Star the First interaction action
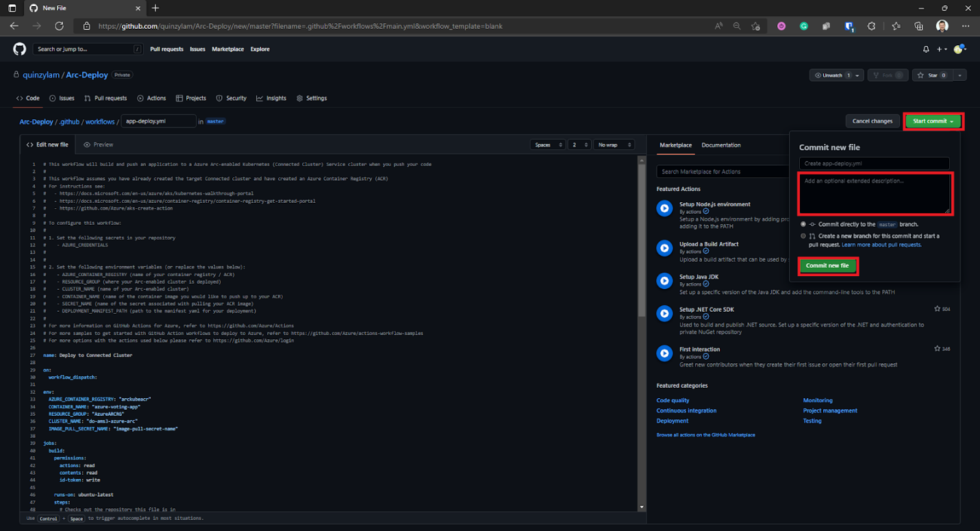The width and height of the screenshot is (980, 531). click(x=937, y=349)
